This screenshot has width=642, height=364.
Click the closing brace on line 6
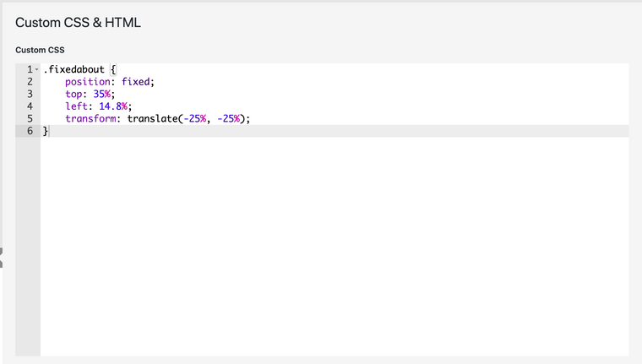pos(46,131)
